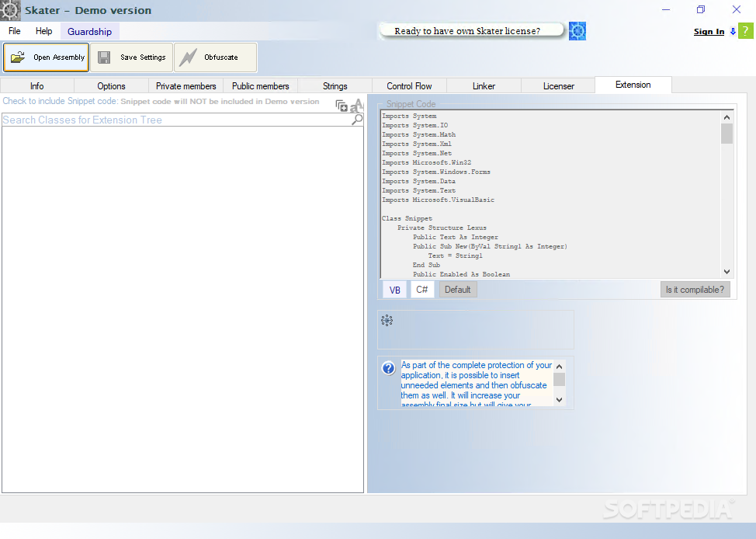756x539 pixels.
Task: Click the Sign In link
Action: pyautogui.click(x=709, y=31)
